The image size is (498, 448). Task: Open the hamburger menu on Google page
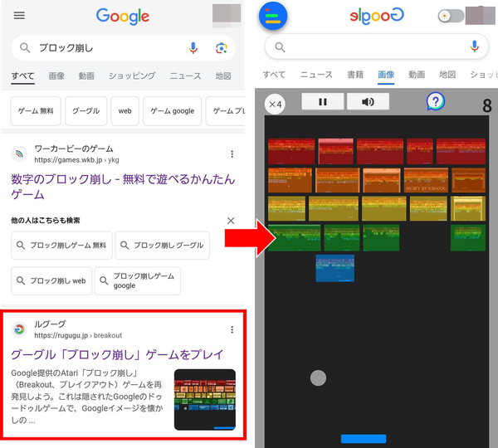[x=19, y=15]
